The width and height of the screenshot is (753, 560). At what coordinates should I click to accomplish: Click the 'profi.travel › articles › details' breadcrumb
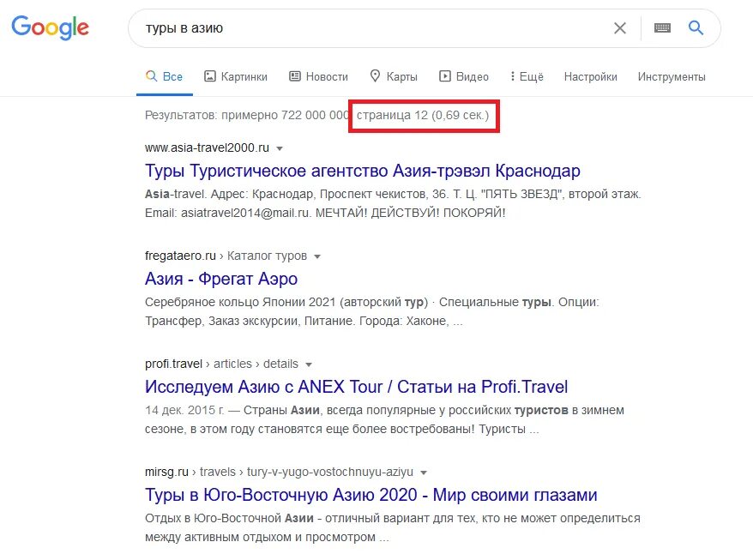pos(221,364)
